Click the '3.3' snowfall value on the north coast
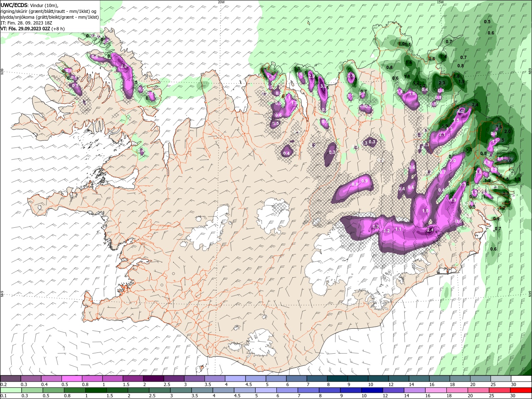Viewport: 532px width, 399px height. (x=323, y=86)
